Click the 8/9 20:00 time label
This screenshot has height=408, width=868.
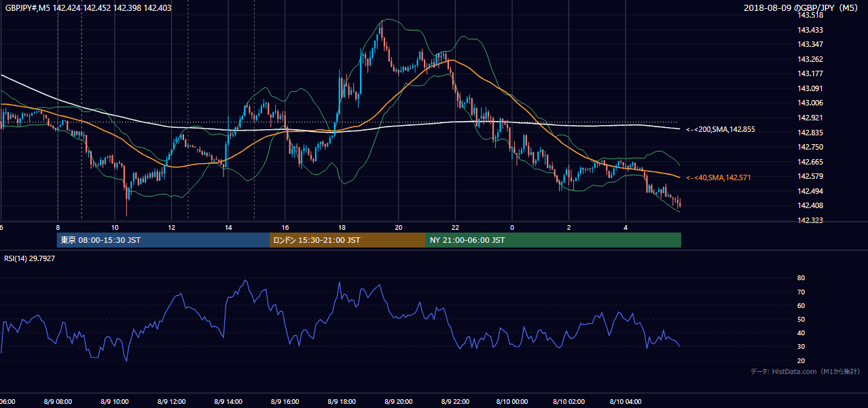(399, 401)
